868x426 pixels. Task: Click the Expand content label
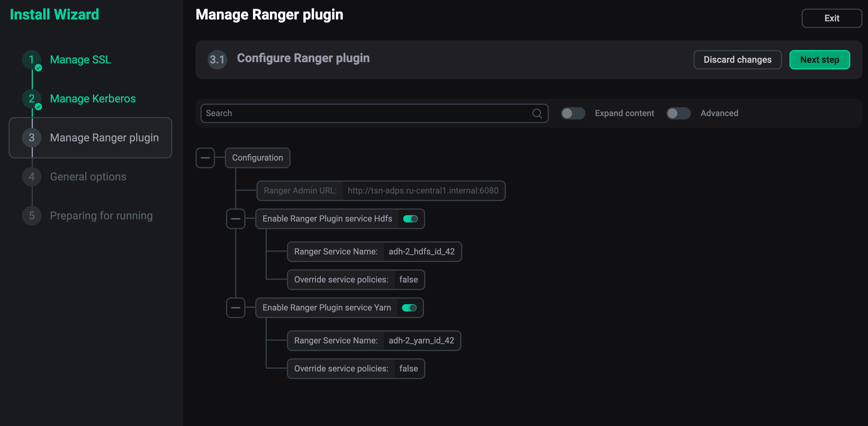click(x=624, y=113)
